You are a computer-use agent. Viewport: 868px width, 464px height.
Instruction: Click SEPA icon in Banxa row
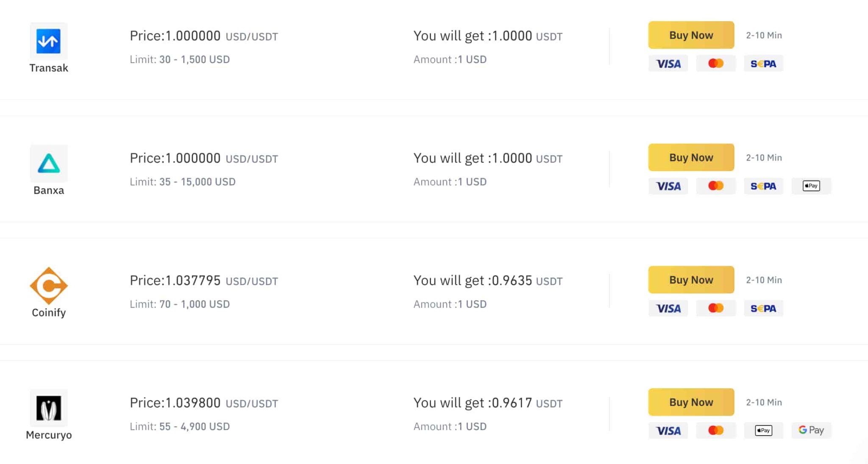(x=763, y=186)
